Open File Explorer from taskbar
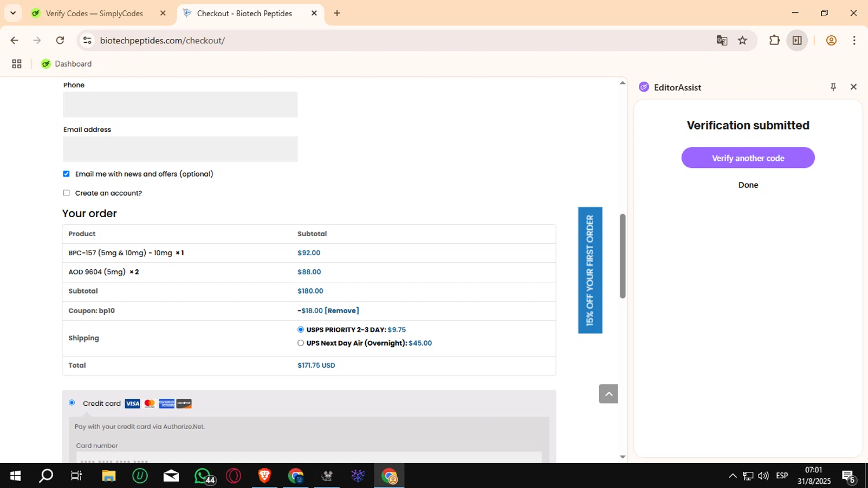 click(109, 476)
